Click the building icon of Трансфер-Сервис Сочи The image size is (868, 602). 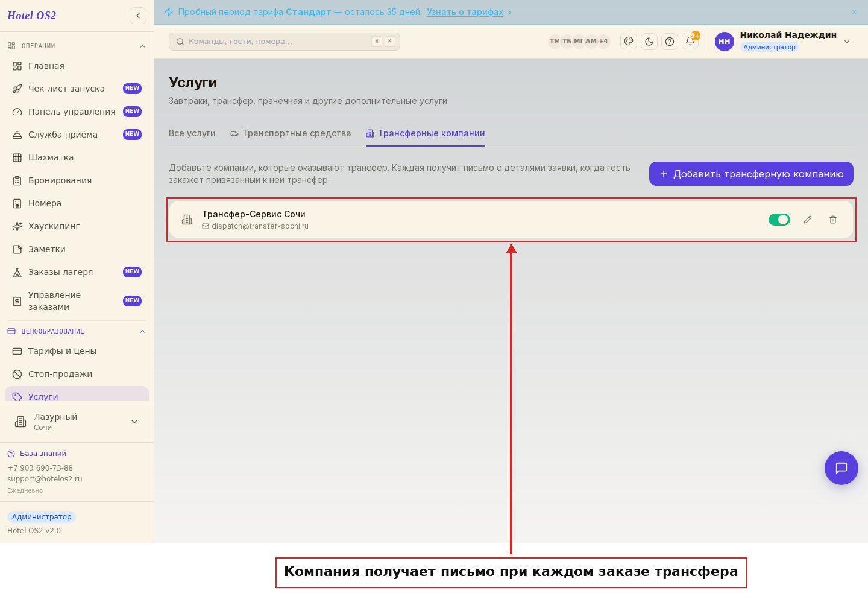[187, 220]
